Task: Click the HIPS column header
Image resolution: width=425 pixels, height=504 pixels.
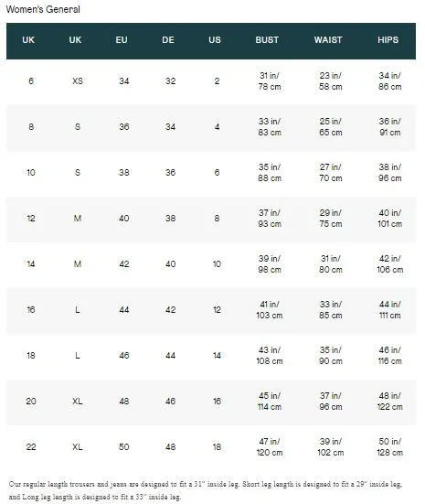Action: click(388, 40)
